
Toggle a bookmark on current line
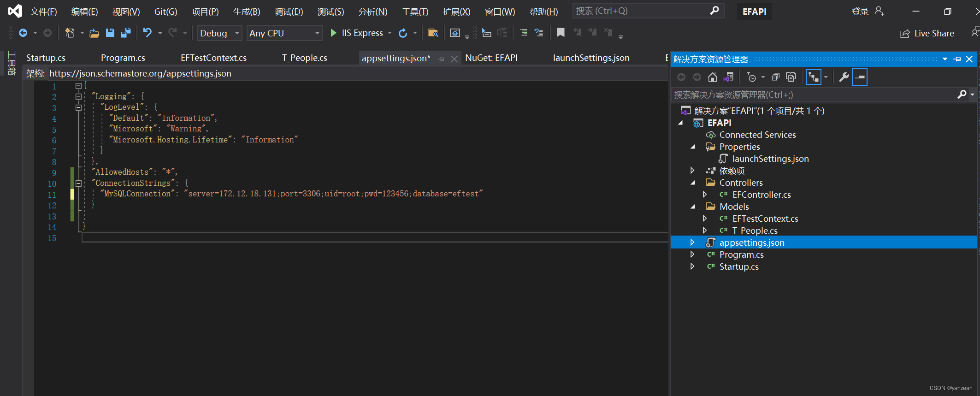pos(561,33)
